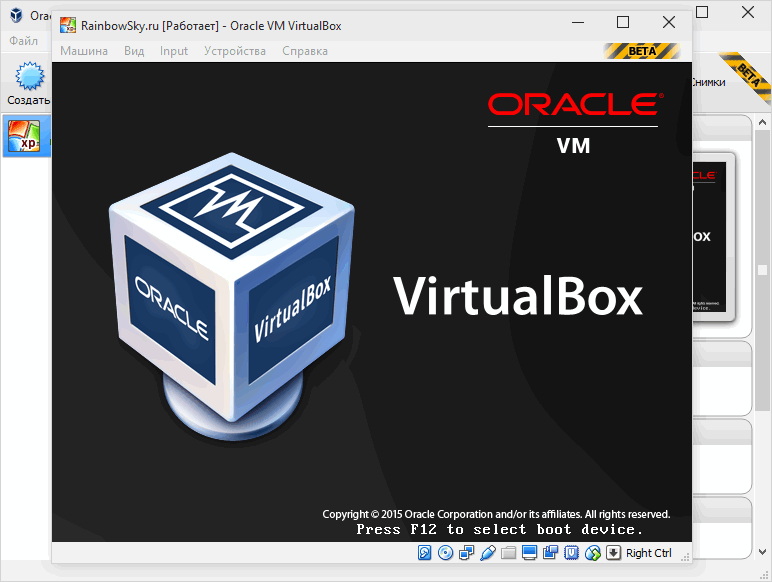The height and width of the screenshot is (582, 772).
Task: Click the shared folders status icon
Action: tap(509, 553)
